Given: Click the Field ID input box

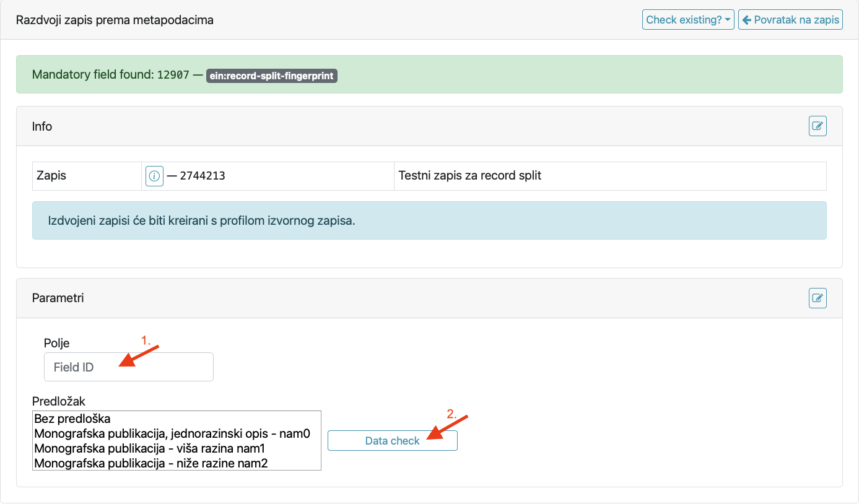Looking at the screenshot, I should [128, 367].
